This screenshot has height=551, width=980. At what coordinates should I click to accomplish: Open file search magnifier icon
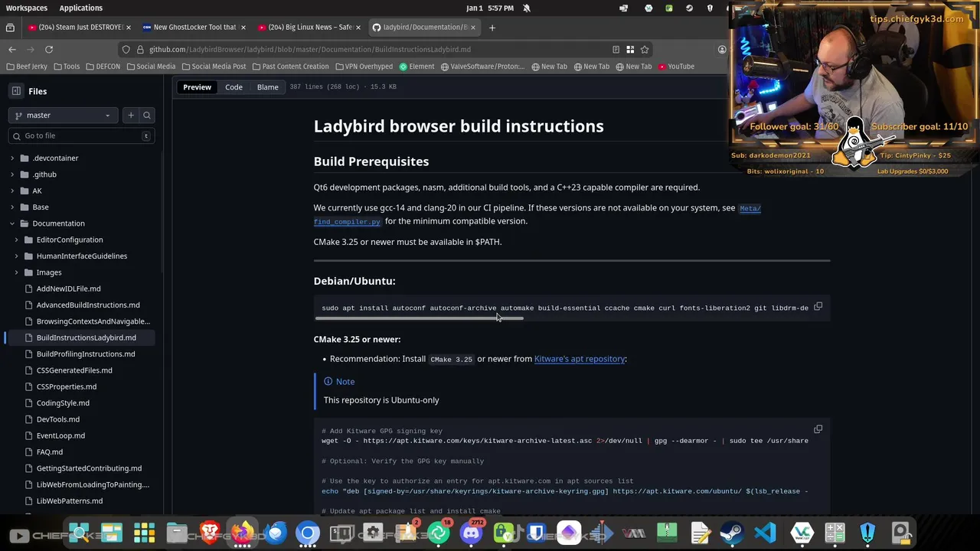tap(147, 116)
